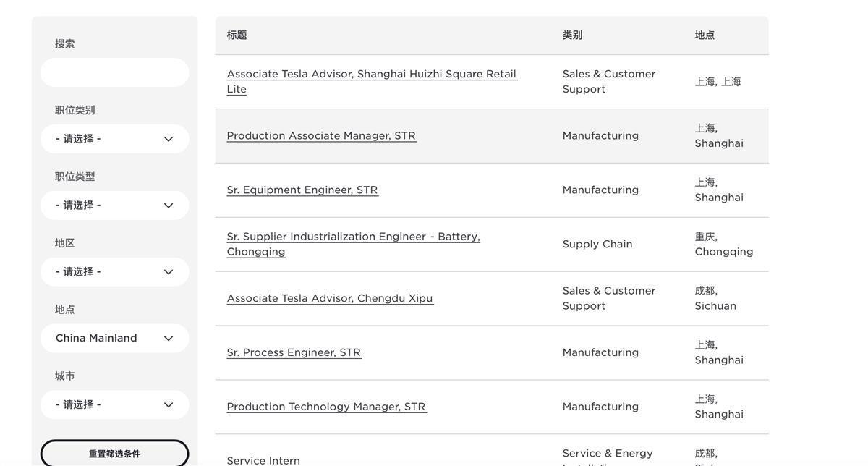This screenshot has height=466, width=868.
Task: View Production Technology Manager, STR job
Action: tap(326, 407)
